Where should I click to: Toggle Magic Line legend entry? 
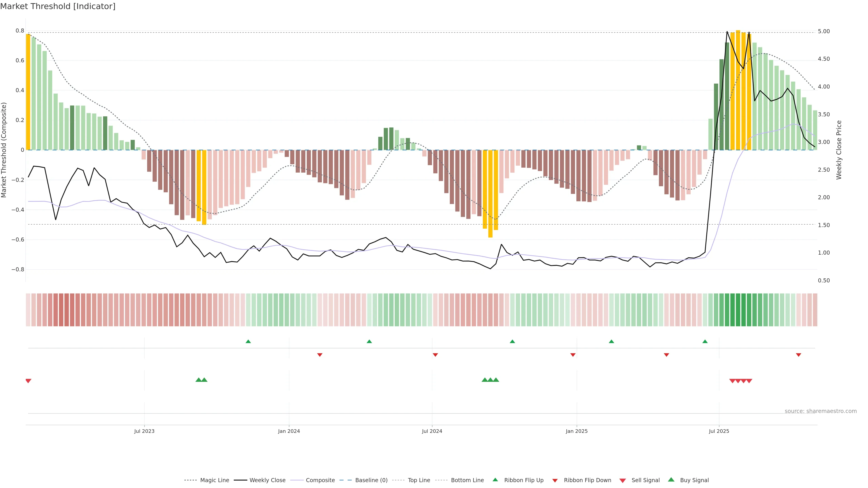[x=214, y=480]
